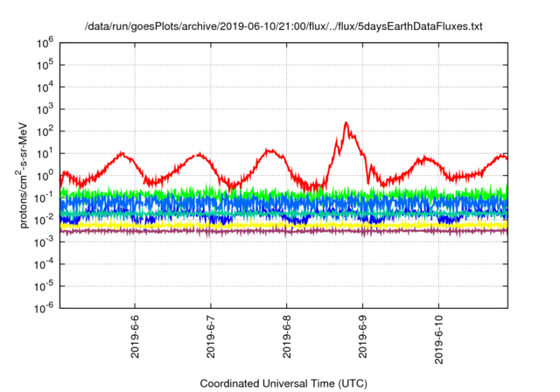Click the file path title above the plot
560x392 pixels.
283,26
